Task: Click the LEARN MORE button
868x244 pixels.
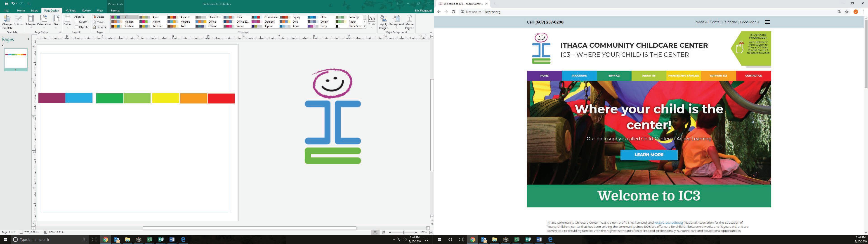Action: [649, 155]
